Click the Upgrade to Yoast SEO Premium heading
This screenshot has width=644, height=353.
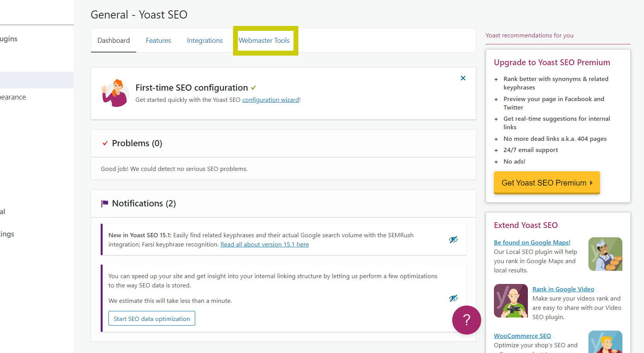point(552,62)
